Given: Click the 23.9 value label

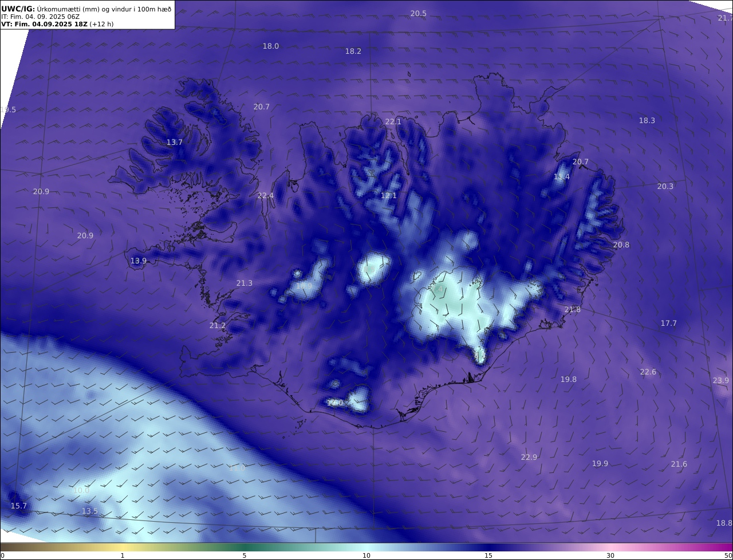Looking at the screenshot, I should coord(721,380).
